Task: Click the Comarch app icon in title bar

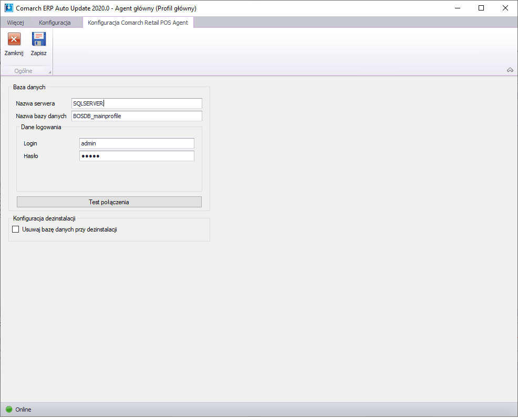Action: tap(8, 8)
